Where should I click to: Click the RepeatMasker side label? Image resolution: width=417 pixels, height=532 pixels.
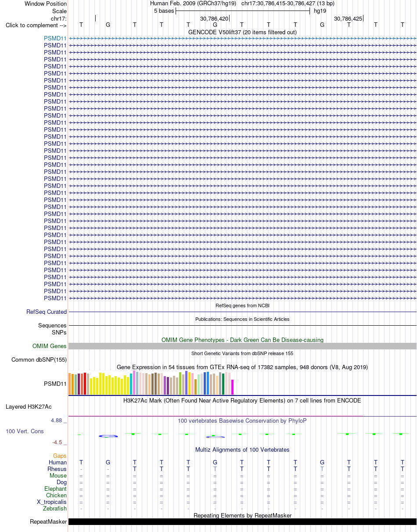click(48, 522)
